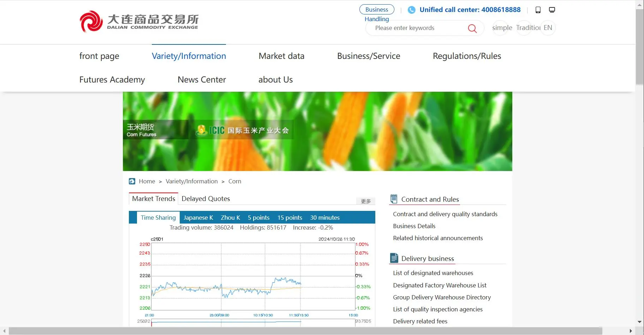The width and height of the screenshot is (644, 335).
Task: Click the 更多 more link
Action: click(x=366, y=201)
